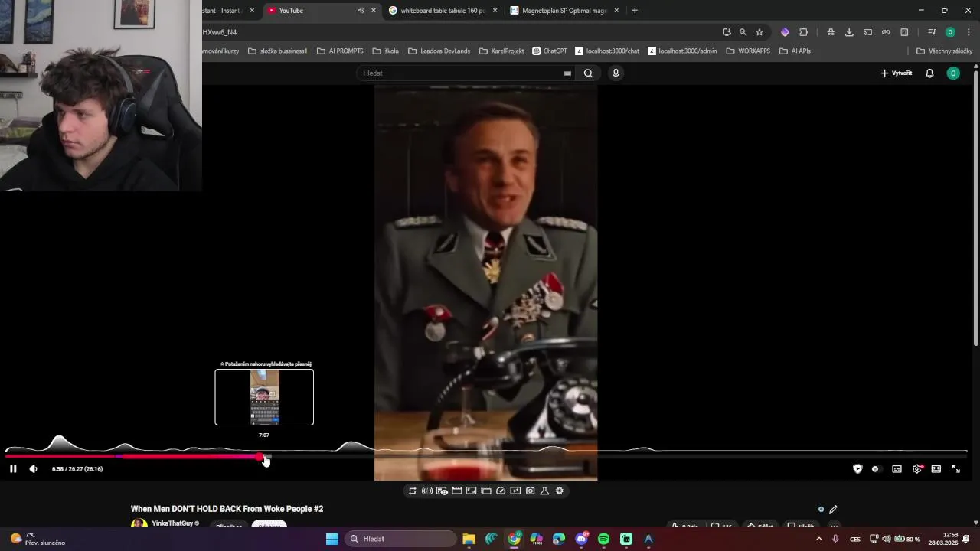Image resolution: width=980 pixels, height=551 pixels.
Task: Mute the video with the speaker icon
Action: 33,469
